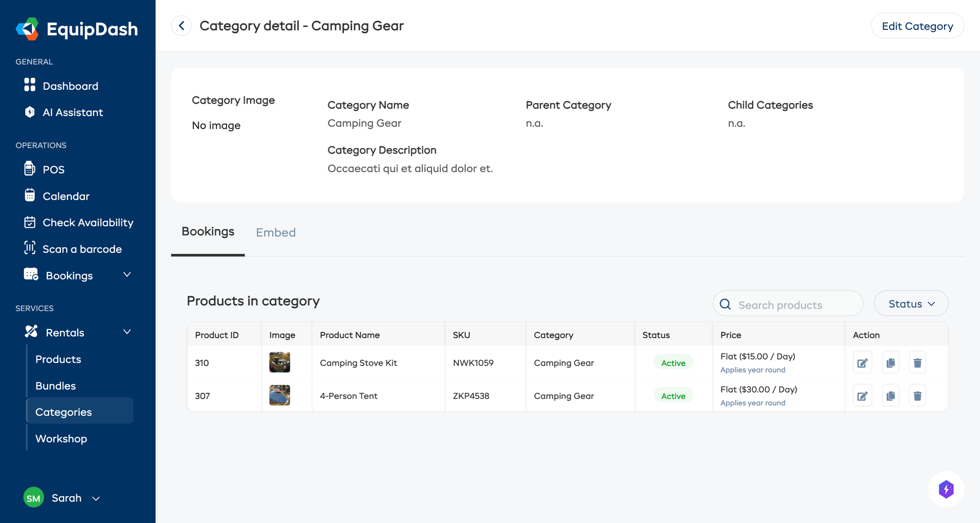Toggle Active status on Camping Stove Kit
The width and height of the screenshot is (980, 523).
pos(673,362)
